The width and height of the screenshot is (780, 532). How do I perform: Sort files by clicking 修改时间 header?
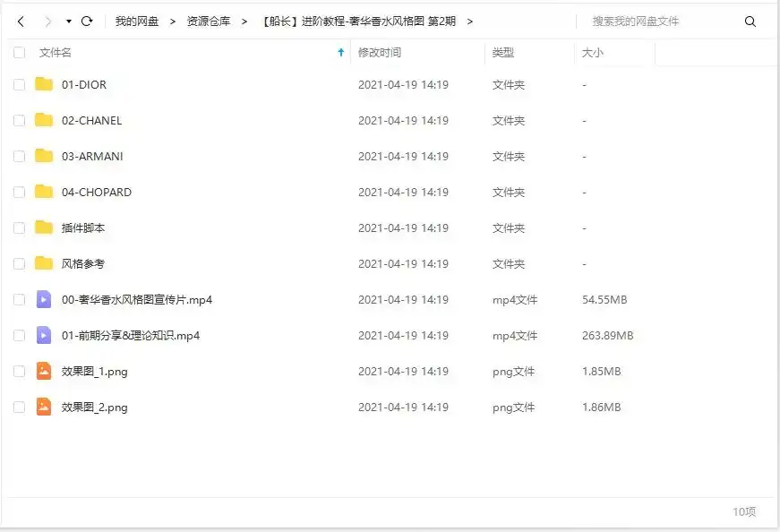(x=381, y=53)
